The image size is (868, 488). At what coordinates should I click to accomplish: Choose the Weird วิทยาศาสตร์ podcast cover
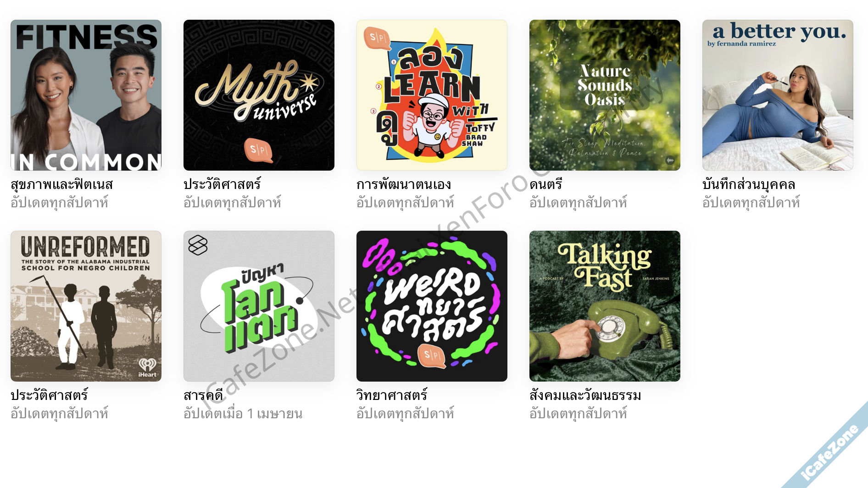pyautogui.click(x=432, y=306)
